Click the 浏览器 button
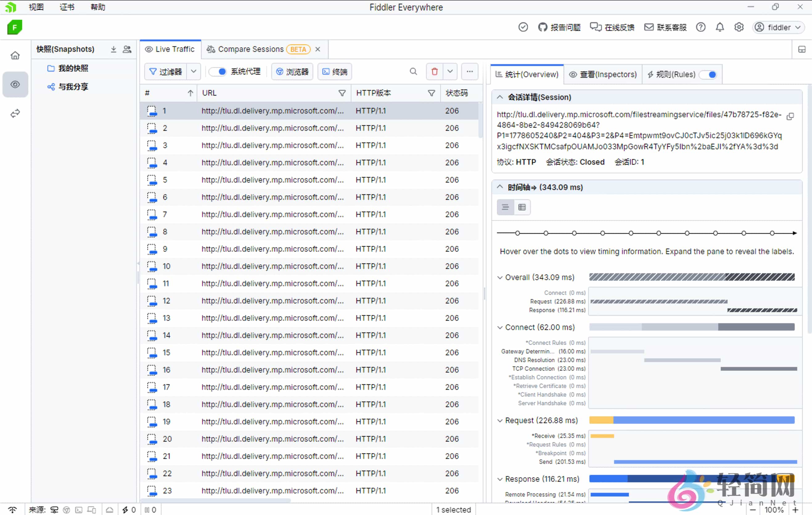The image size is (812, 515). (x=292, y=72)
